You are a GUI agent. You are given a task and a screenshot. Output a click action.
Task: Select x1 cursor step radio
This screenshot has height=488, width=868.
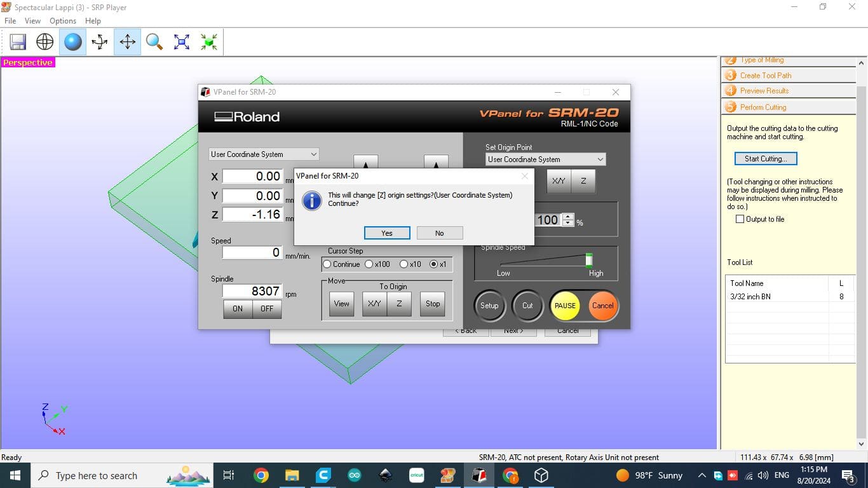tap(434, 264)
